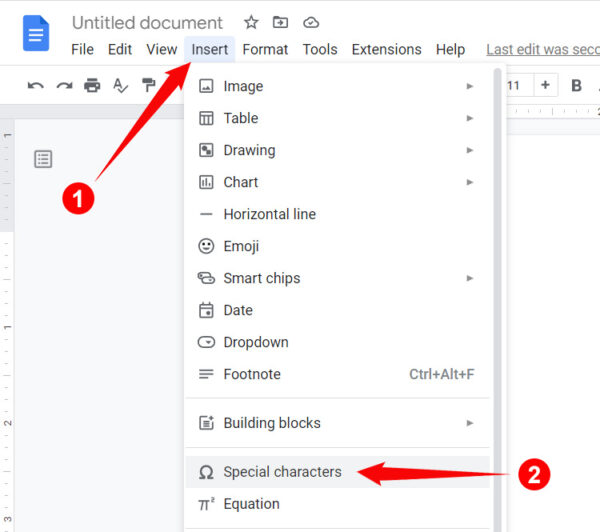This screenshot has height=532, width=600.
Task: Open the document outline icon
Action: (43, 159)
